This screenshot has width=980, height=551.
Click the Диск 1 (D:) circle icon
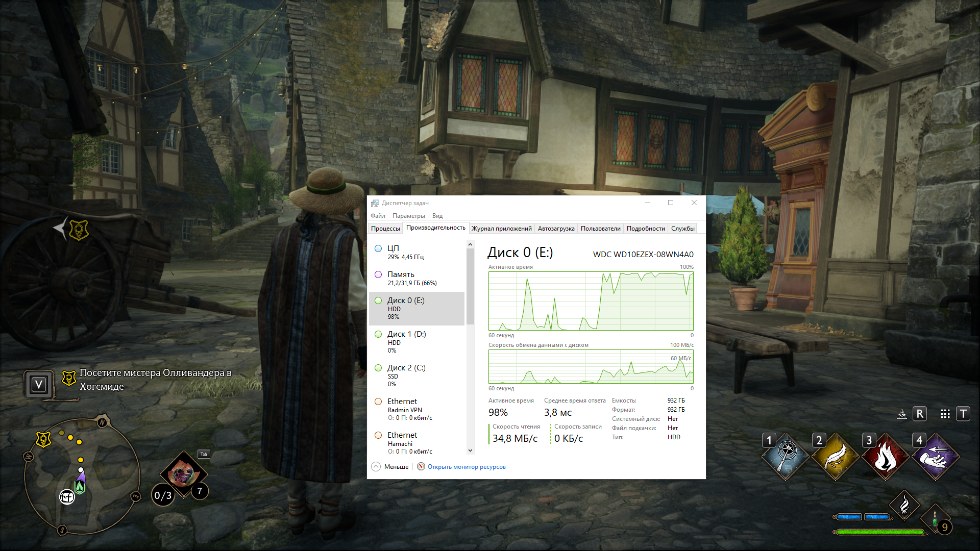[378, 334]
